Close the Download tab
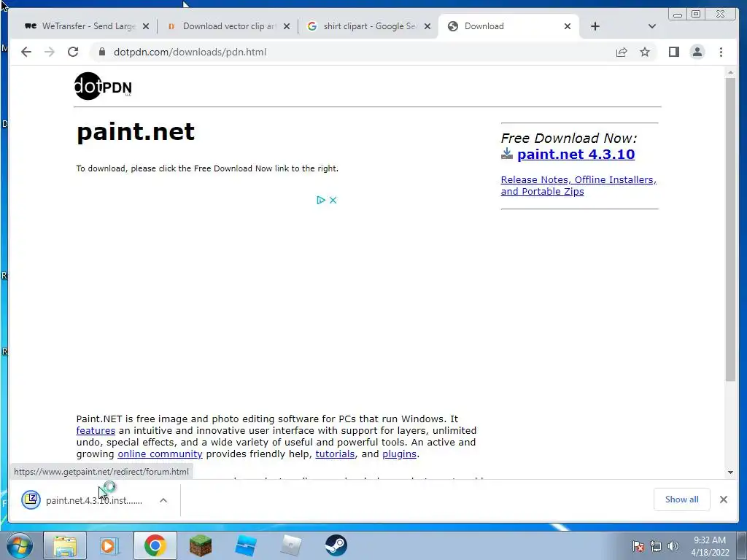Screen dimensions: 747x560 coord(568,27)
